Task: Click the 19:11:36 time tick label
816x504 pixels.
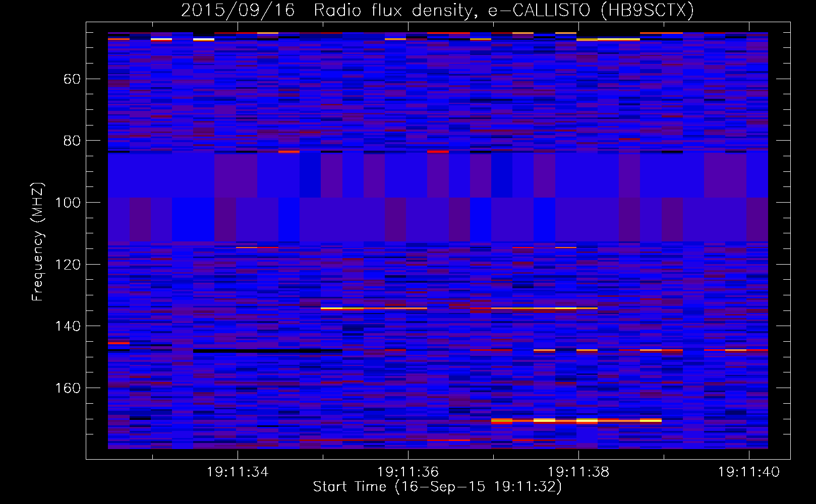Action: point(408,472)
